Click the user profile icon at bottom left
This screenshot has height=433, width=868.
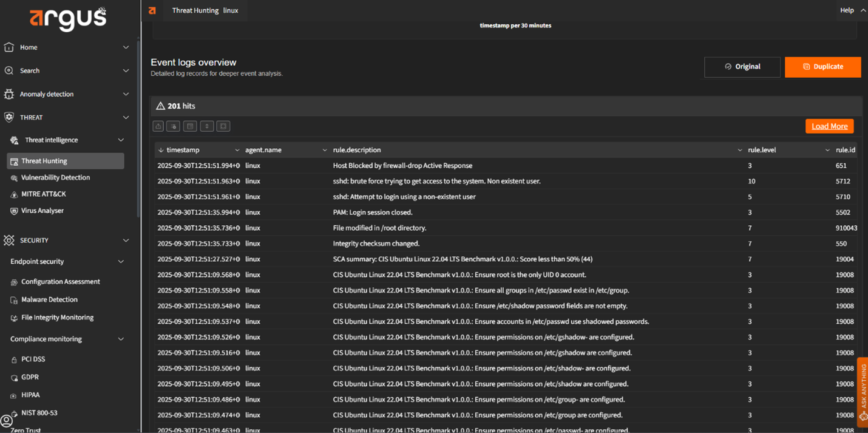7,420
